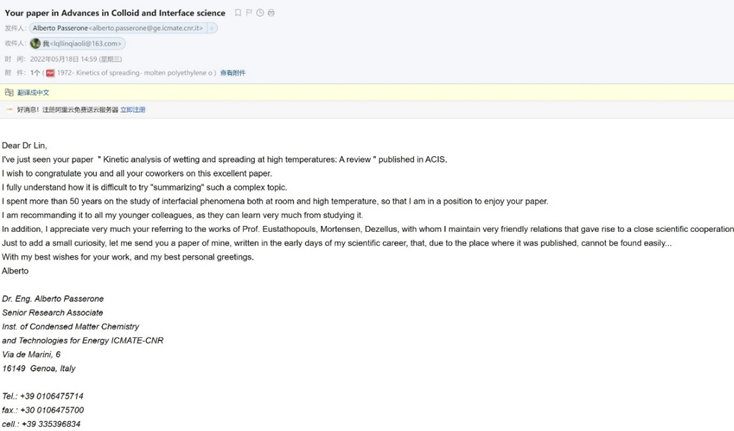Click the Via de Marini, 6 address line

coord(31,354)
